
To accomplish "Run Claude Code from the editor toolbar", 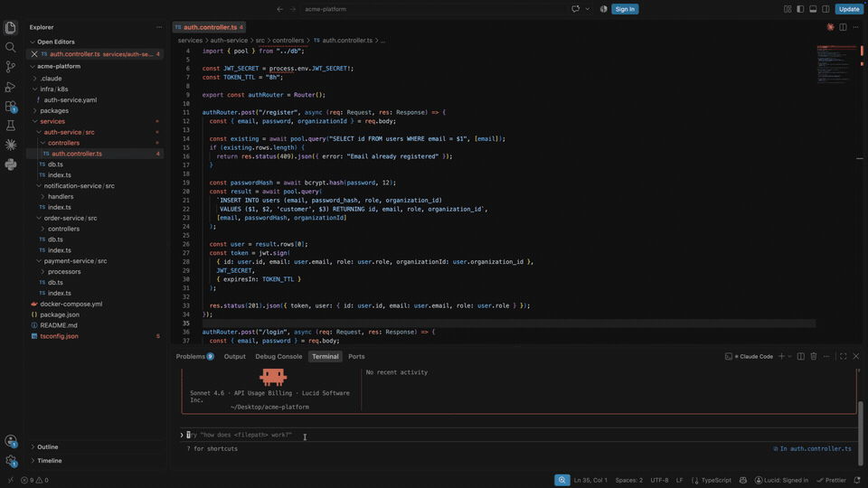I will coord(830,27).
